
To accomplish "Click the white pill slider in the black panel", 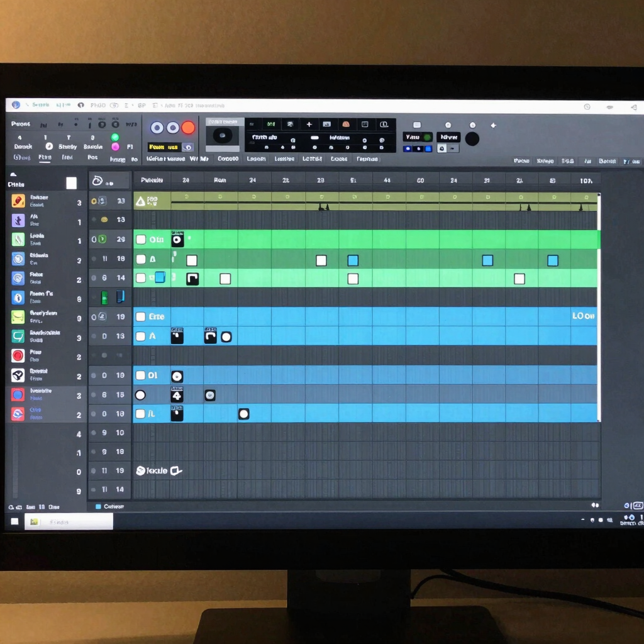I will point(314,138).
